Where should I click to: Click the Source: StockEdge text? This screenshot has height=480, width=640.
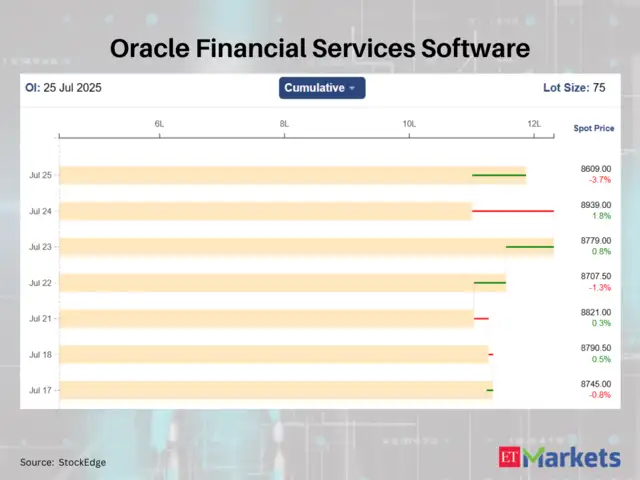63,462
